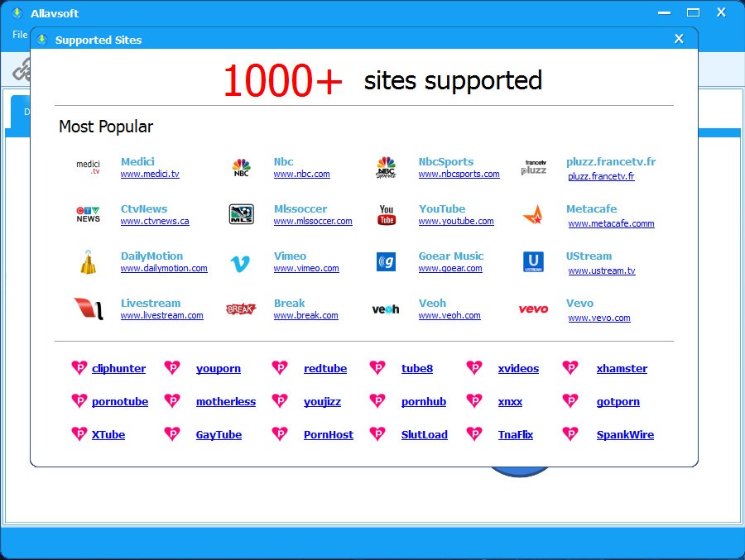Click the Allavsoft app icon in title bar
Image resolution: width=745 pixels, height=560 pixels.
pyautogui.click(x=17, y=13)
